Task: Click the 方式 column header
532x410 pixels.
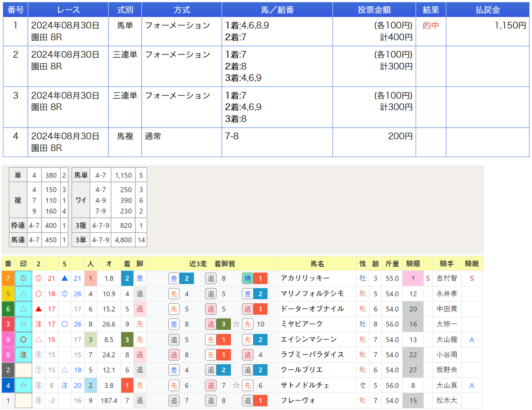Action: point(182,10)
